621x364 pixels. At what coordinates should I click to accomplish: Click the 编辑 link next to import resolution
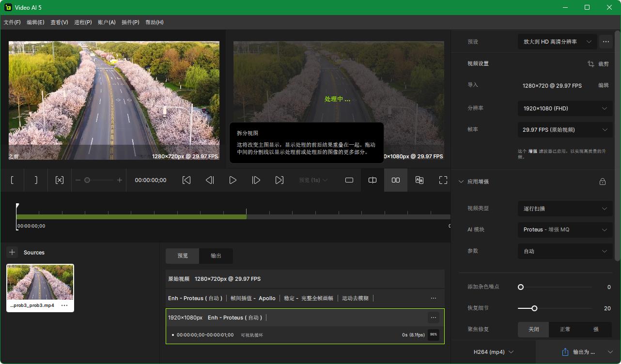[x=603, y=85]
